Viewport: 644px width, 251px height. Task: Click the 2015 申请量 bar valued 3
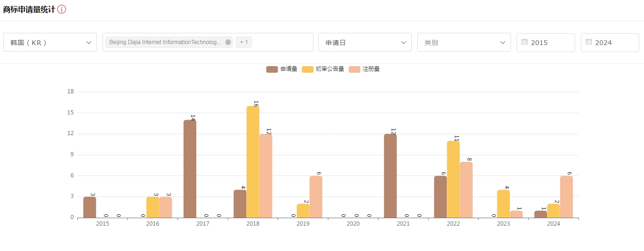point(90,207)
